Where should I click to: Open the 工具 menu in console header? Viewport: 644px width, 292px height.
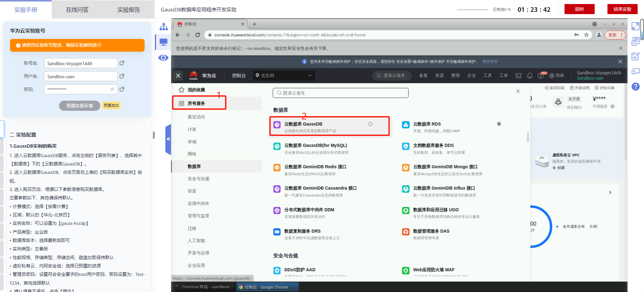click(487, 76)
